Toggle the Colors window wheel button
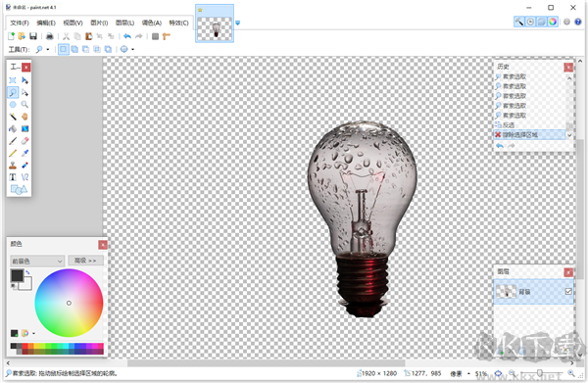588x383 pixels. coord(553,22)
